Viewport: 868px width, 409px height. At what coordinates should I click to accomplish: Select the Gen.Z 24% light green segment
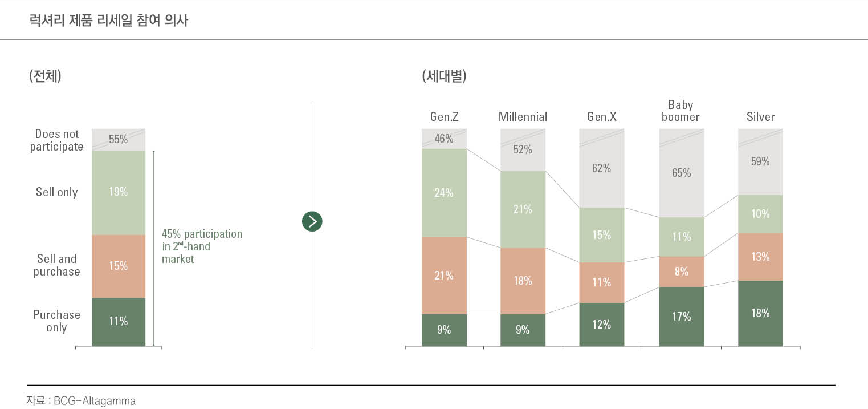[444, 193]
